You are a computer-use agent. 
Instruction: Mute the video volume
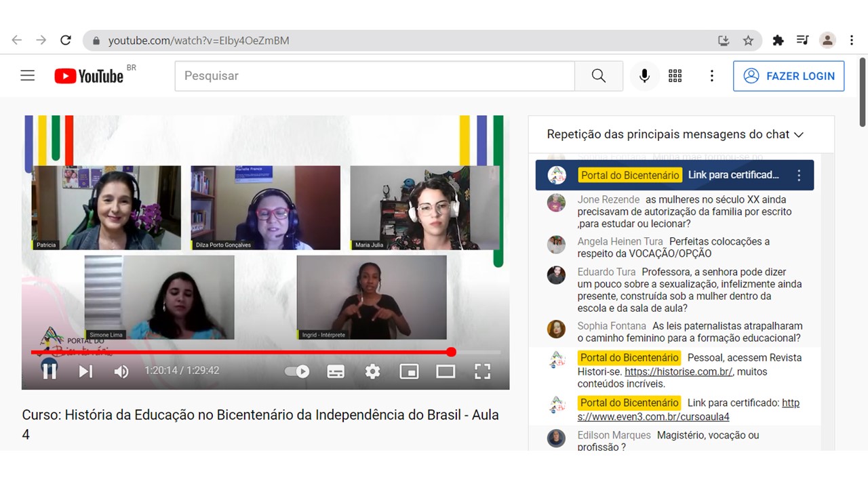click(x=121, y=371)
